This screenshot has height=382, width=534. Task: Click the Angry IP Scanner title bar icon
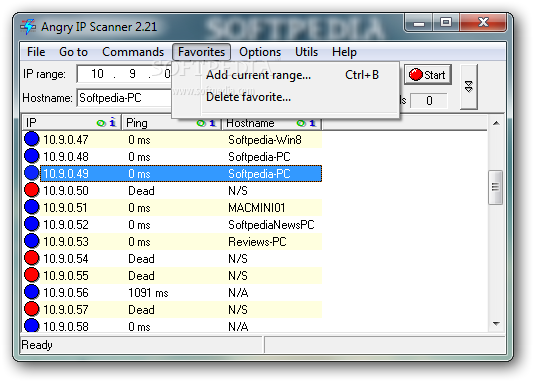point(28,26)
